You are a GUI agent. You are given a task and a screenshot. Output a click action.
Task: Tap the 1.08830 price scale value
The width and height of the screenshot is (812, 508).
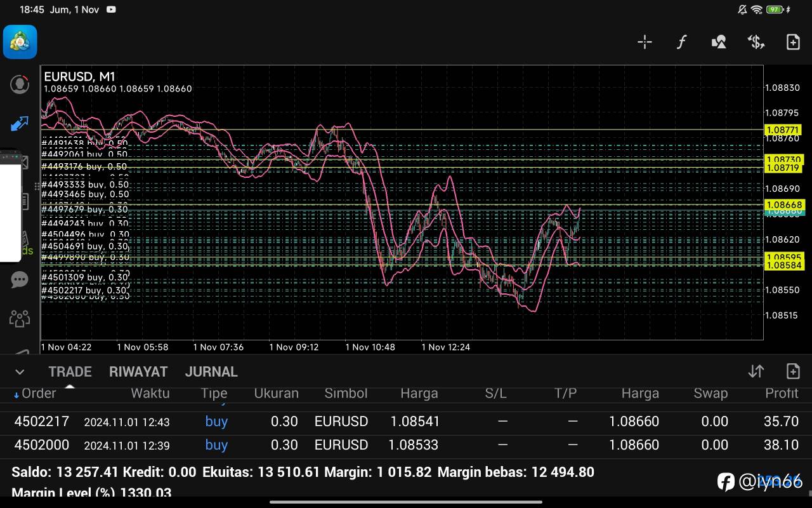click(x=782, y=88)
